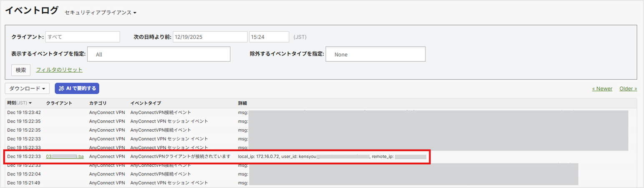Open the ダウンロード dropdown button

tap(27, 88)
